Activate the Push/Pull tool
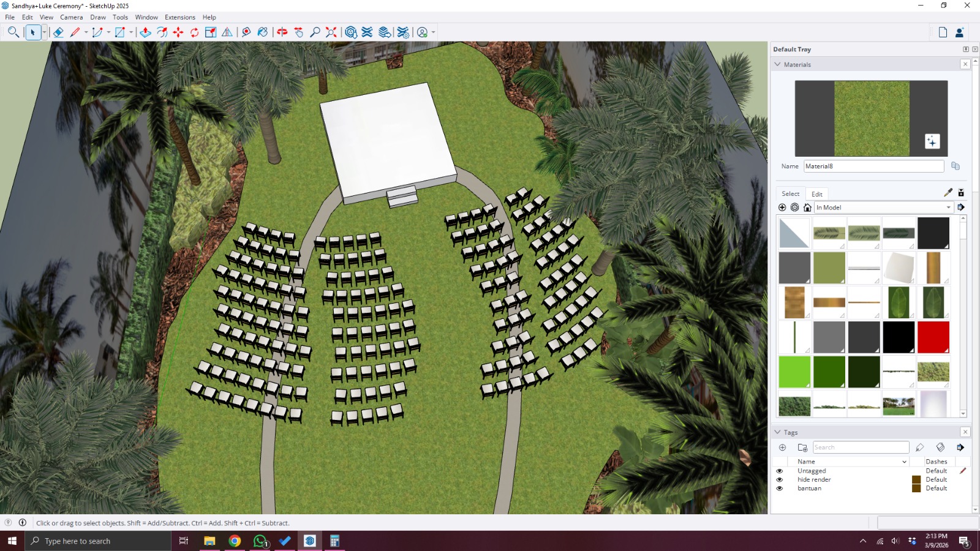 coord(145,32)
